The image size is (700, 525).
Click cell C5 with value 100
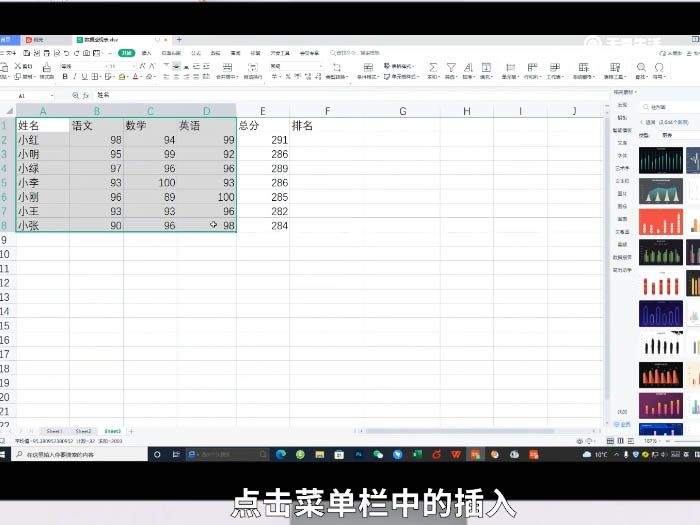150,183
